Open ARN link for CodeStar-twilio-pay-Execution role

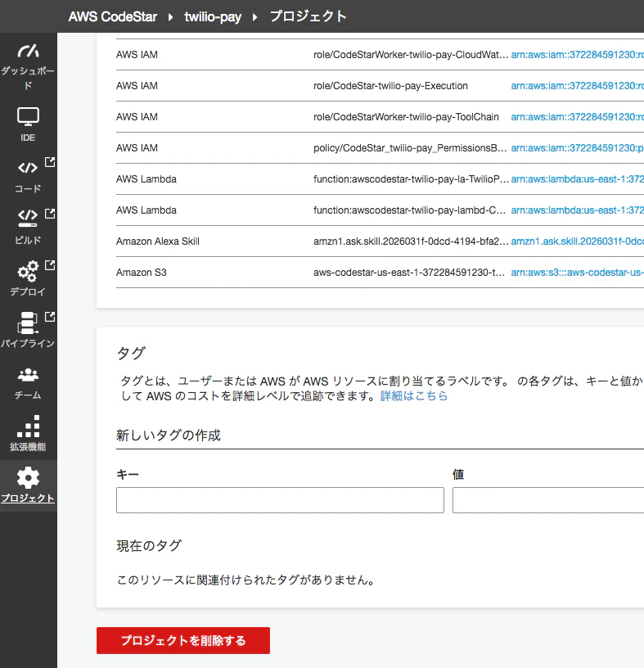point(577,86)
